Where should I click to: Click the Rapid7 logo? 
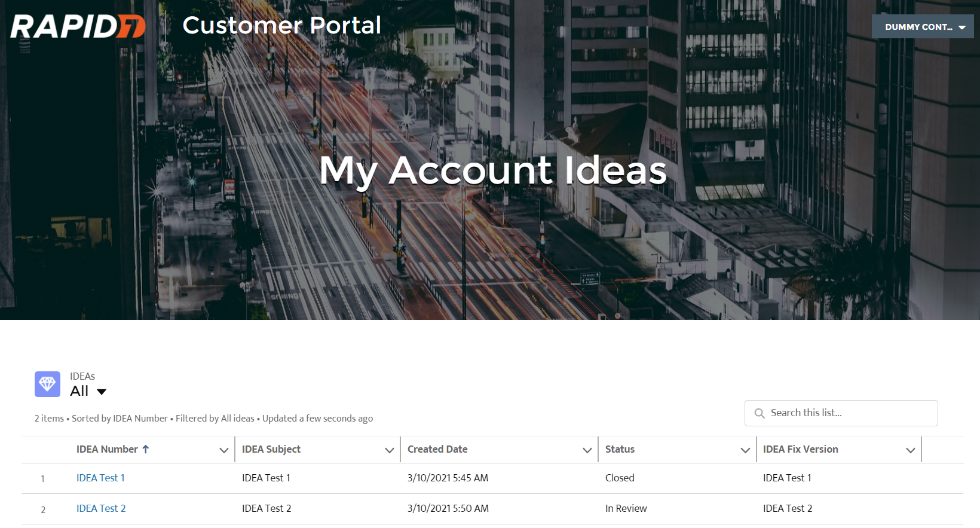pyautogui.click(x=78, y=27)
